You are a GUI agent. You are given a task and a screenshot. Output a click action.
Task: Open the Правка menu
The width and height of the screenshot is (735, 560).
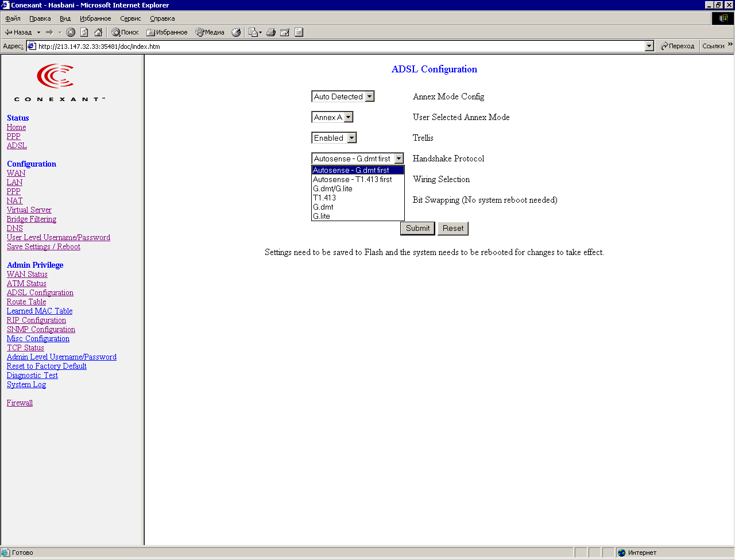click(40, 18)
